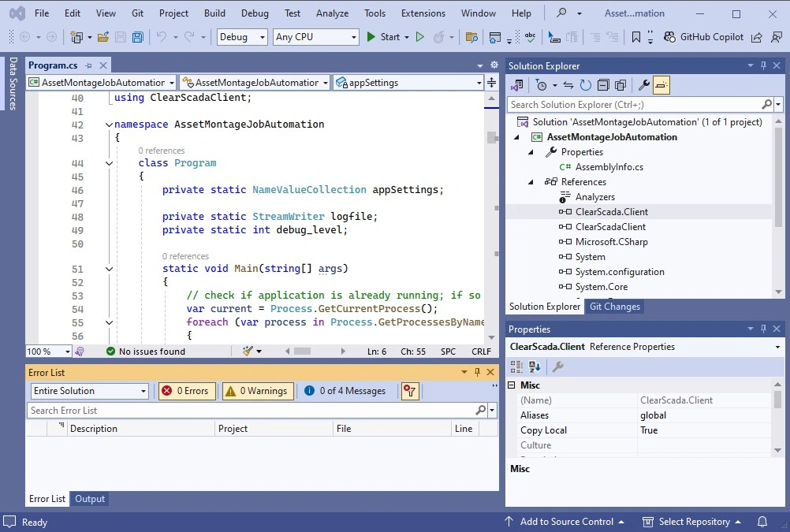The height and width of the screenshot is (532, 790).
Task: Click the Send Feedback person icon
Action: point(777,37)
